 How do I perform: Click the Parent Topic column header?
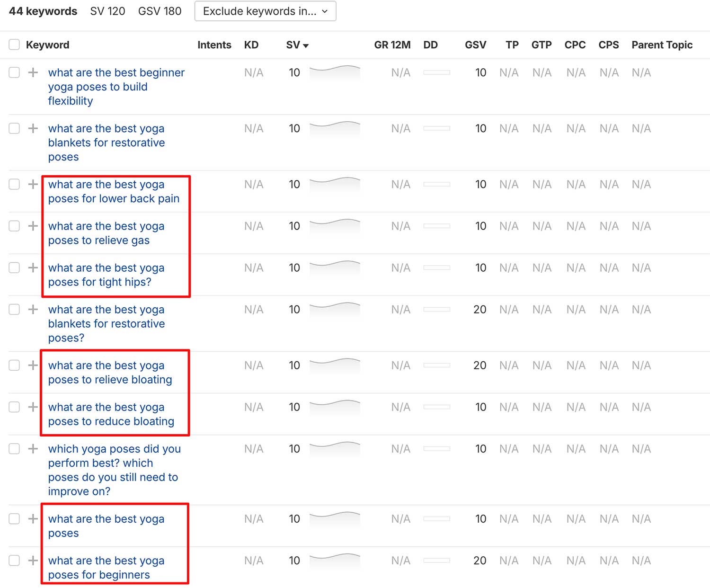662,45
